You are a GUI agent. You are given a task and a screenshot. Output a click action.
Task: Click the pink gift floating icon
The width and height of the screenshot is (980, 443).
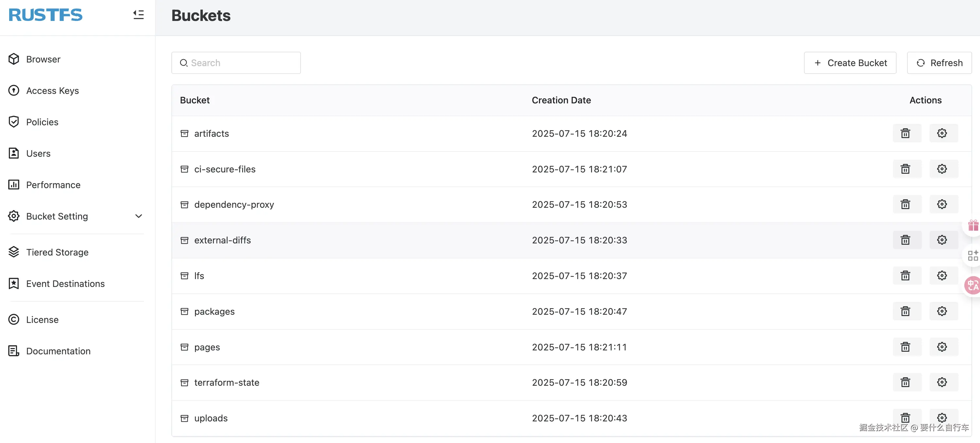point(973,225)
